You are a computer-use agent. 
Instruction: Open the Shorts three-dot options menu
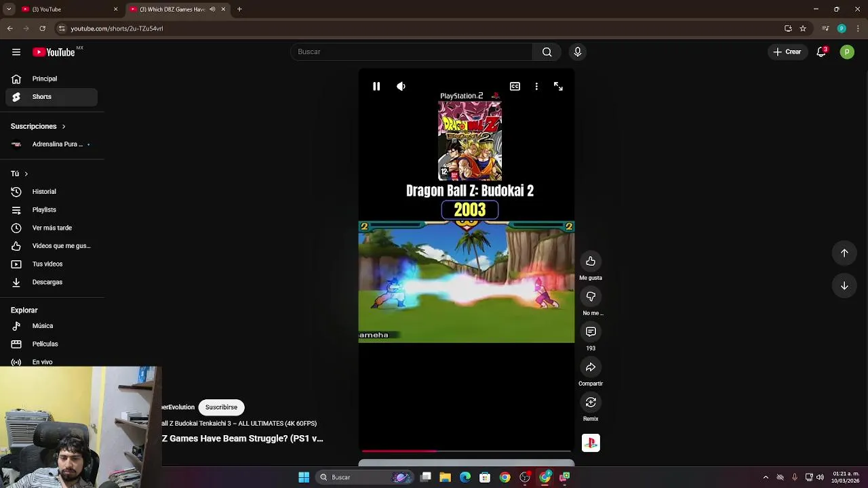(x=536, y=86)
